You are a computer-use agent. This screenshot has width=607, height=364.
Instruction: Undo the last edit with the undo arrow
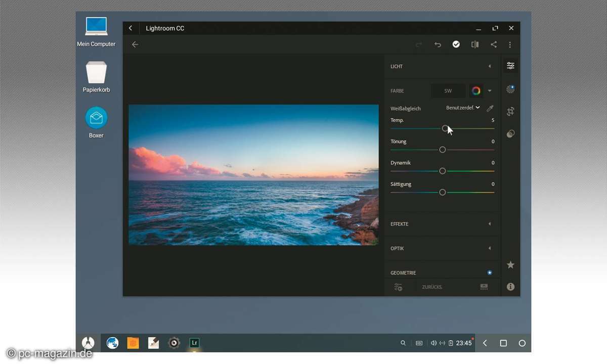coord(438,44)
